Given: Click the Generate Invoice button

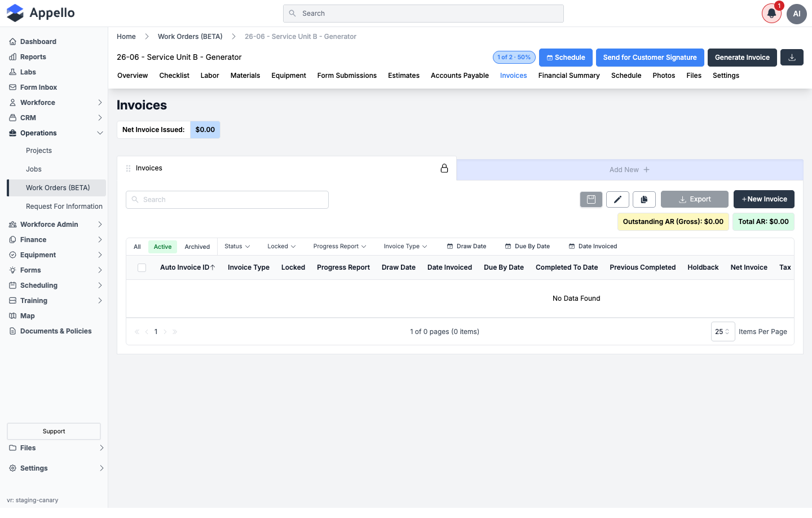Looking at the screenshot, I should [x=742, y=58].
